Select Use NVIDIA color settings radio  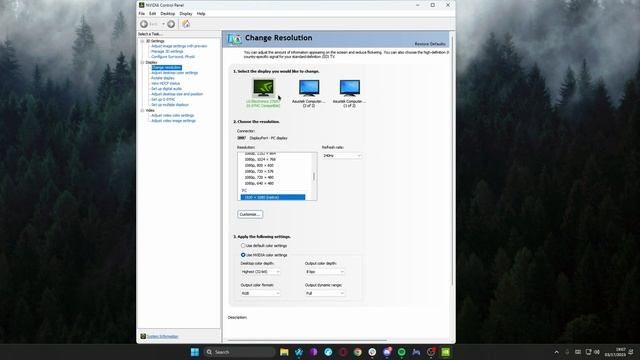click(243, 255)
